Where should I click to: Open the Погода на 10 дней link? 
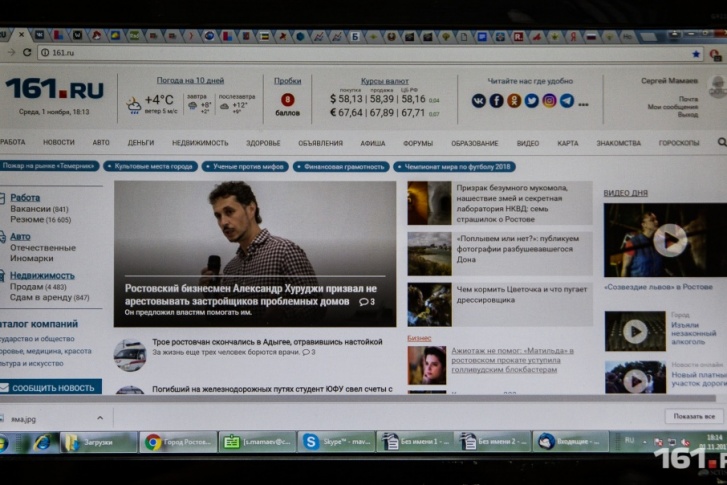(x=190, y=81)
